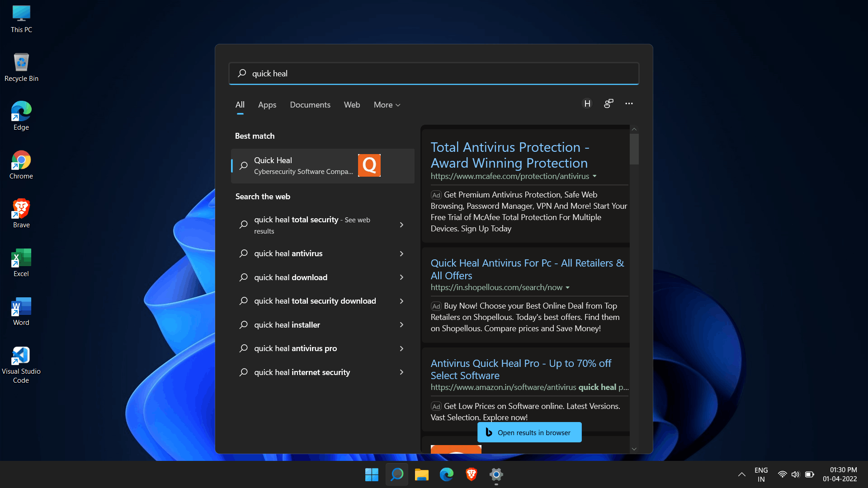Expand arrow for quick heal antivirus
Screen dimensions: 868x488
401,253
